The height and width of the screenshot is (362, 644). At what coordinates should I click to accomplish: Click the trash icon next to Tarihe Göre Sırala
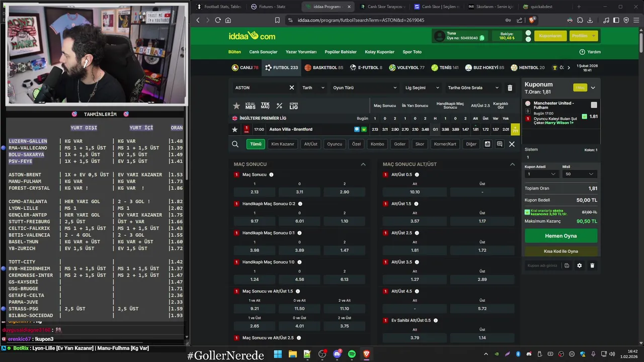510,87
